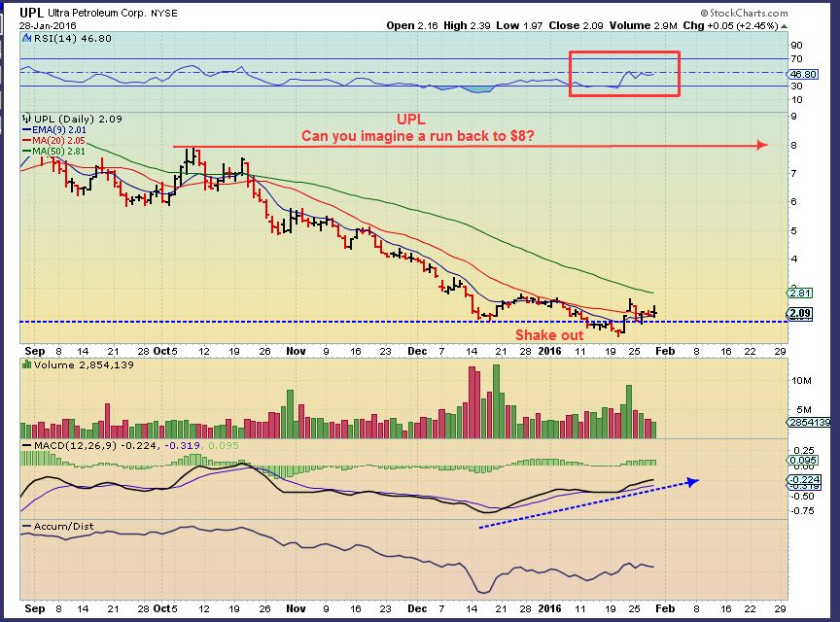Click the EMA(9) 2.01 legend entry
Viewport: 840px width, 622px height.
54,129
